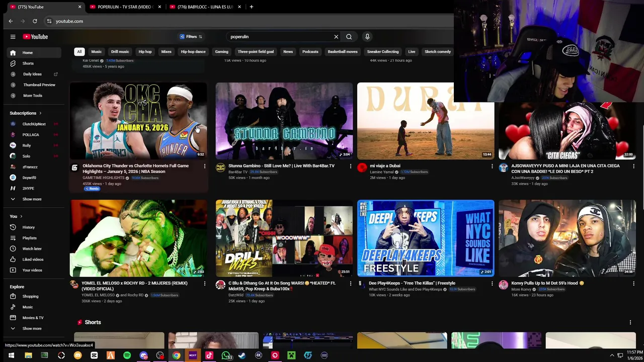Expand the Subscriptions section arrow
Image resolution: width=644 pixels, height=362 pixels.
coord(40,113)
